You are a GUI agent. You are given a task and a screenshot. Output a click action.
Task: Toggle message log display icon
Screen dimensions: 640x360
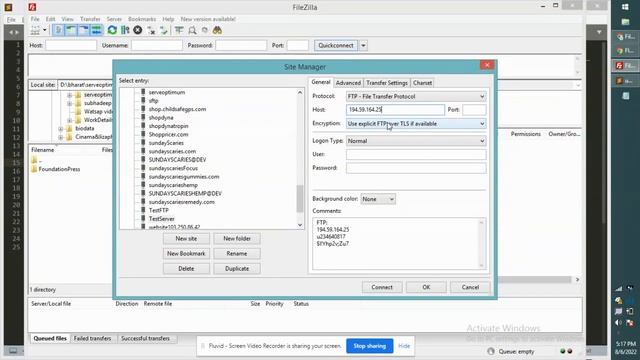pos(58,30)
